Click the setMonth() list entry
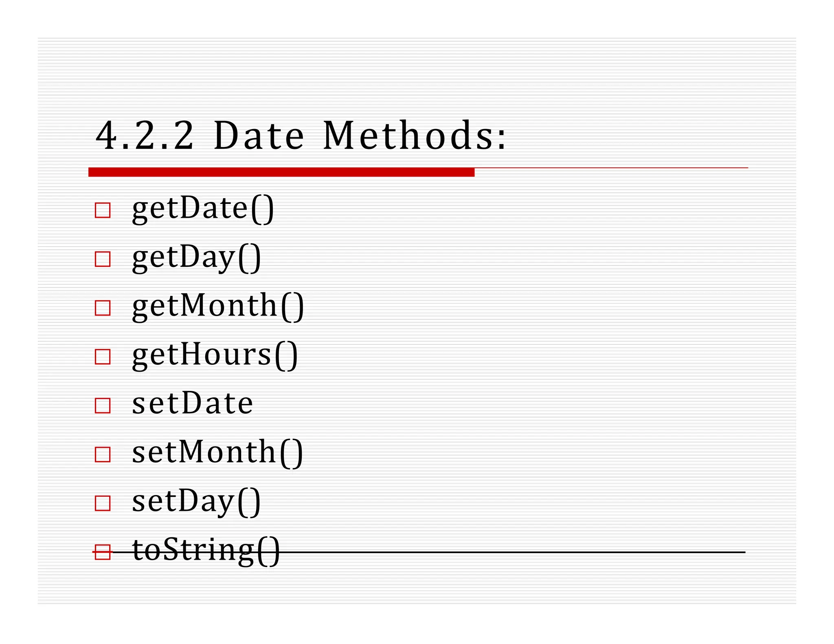The image size is (834, 644). pyautogui.click(x=217, y=453)
